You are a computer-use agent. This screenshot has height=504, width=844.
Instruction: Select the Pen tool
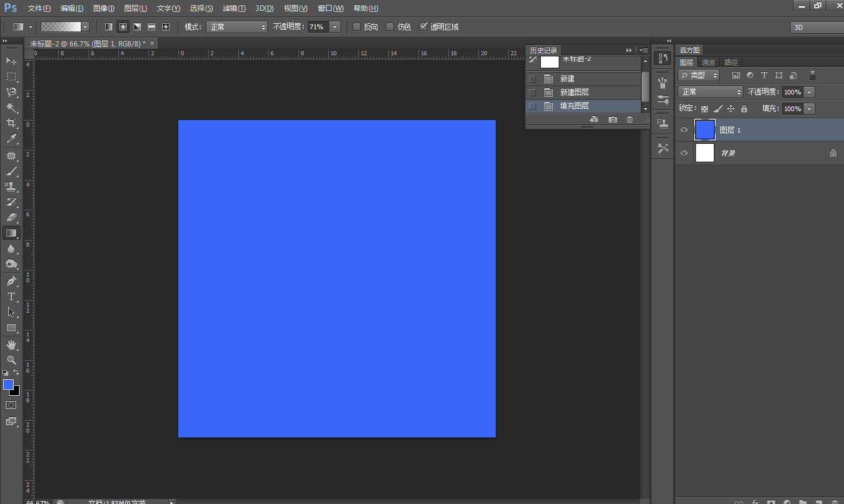(x=11, y=281)
